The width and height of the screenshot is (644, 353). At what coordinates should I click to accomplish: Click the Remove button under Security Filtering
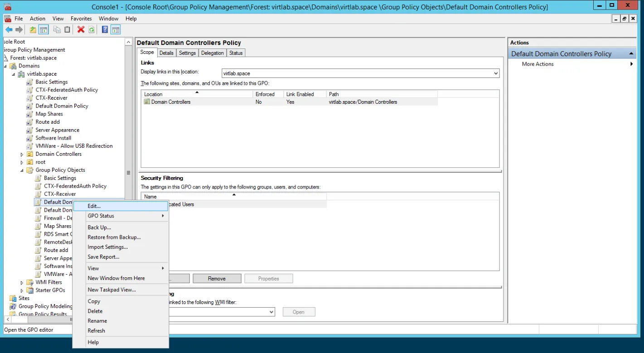click(x=217, y=279)
